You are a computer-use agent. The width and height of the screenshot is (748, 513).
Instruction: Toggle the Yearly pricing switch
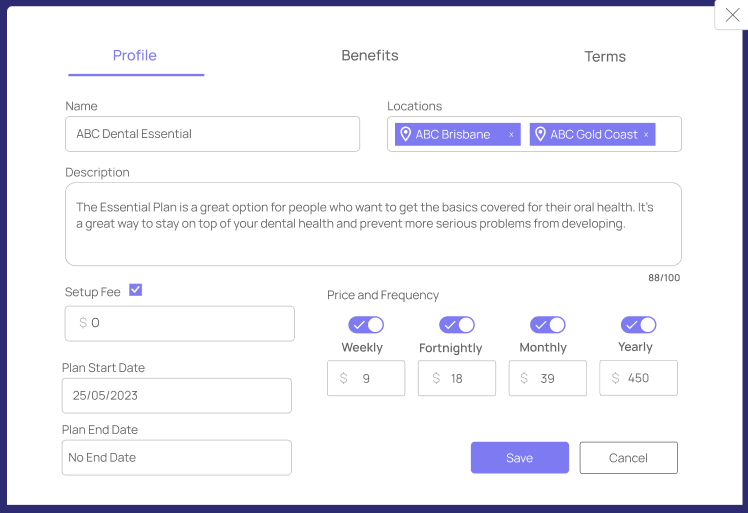[638, 325]
